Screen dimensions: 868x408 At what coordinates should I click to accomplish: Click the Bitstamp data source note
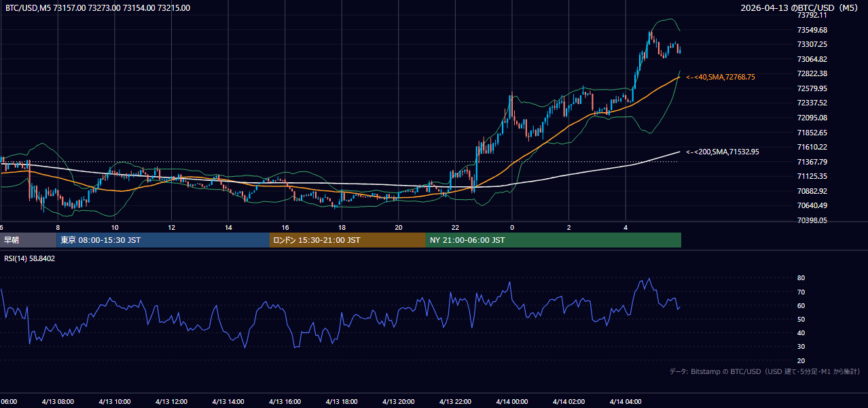(x=765, y=371)
